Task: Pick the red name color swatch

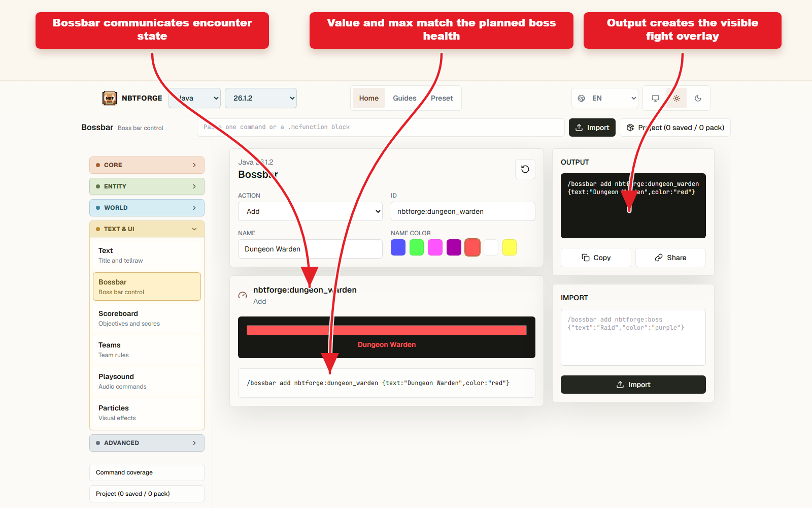Action: 472,247
